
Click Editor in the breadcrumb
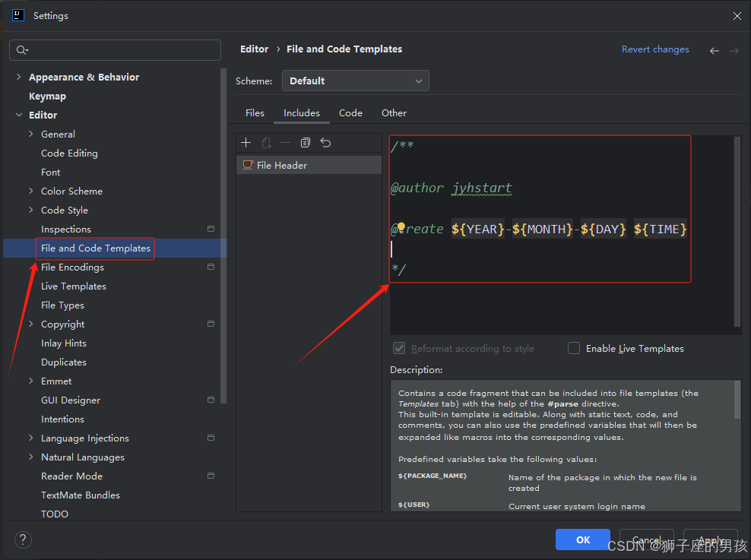click(x=255, y=49)
